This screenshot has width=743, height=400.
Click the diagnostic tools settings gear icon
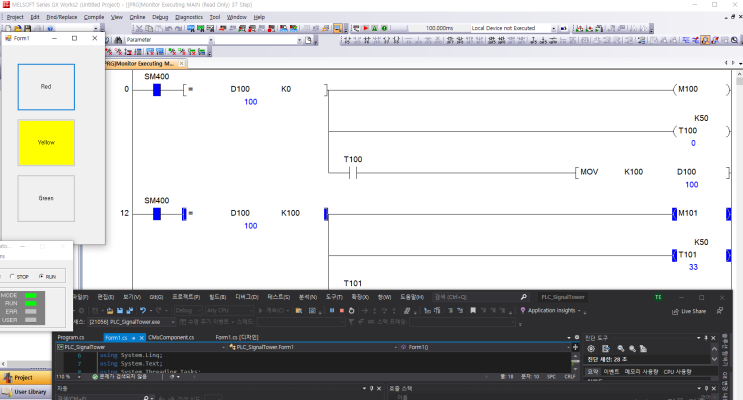591,349
